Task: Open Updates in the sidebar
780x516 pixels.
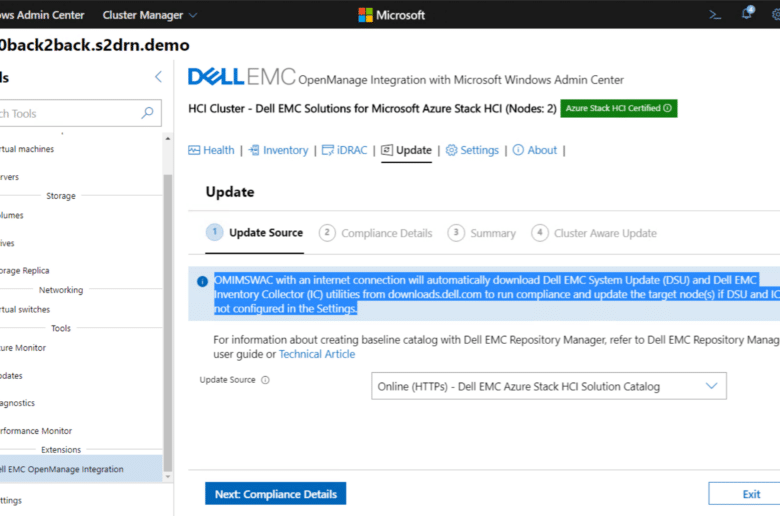Action: tap(11, 376)
